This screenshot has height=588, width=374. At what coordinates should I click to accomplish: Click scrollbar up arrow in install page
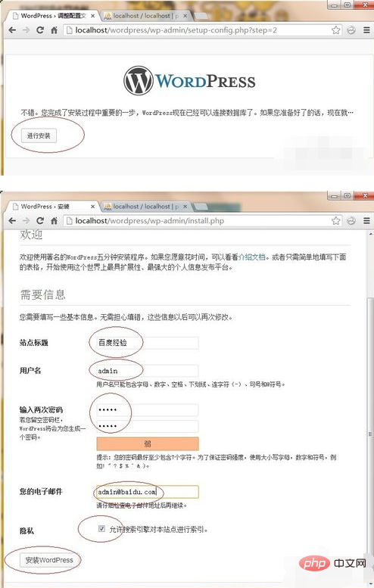[x=371, y=235]
